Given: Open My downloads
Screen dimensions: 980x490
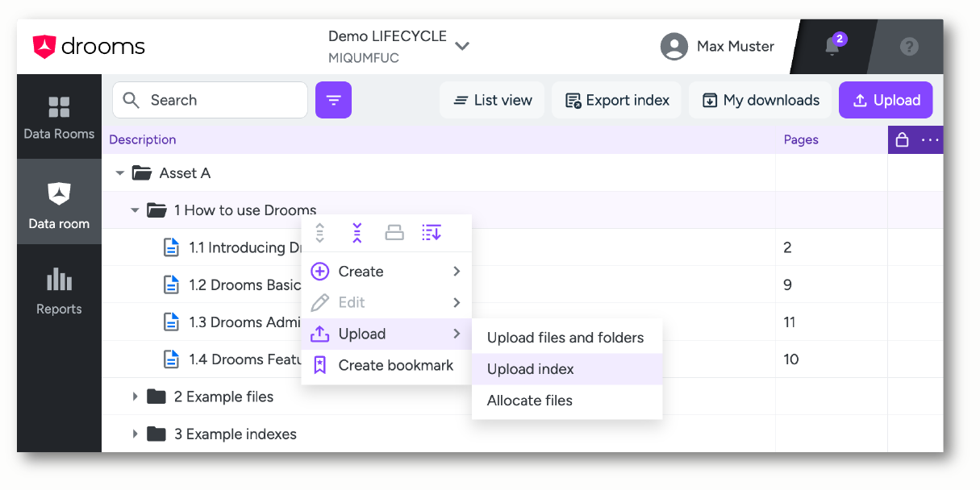Looking at the screenshot, I should 761,100.
